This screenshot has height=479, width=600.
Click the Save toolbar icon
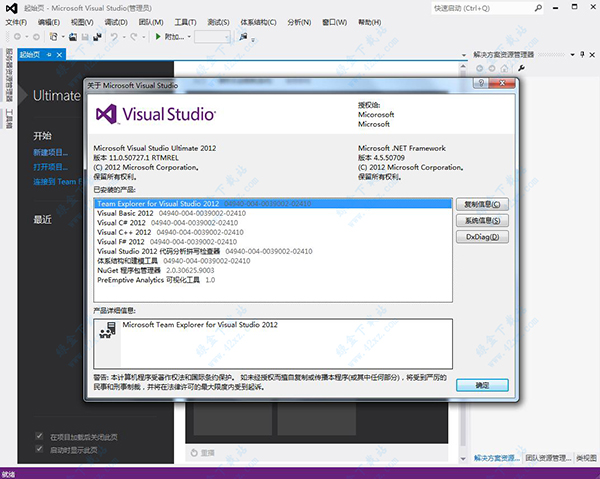pos(85,37)
